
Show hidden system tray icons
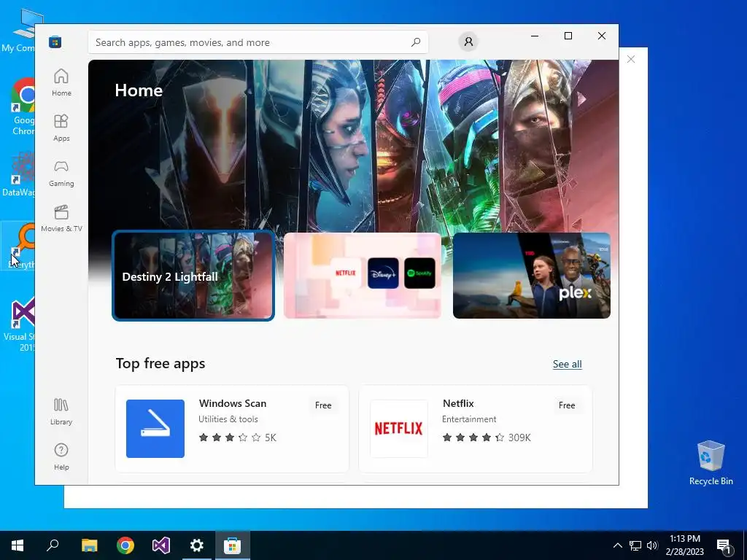[617, 545]
